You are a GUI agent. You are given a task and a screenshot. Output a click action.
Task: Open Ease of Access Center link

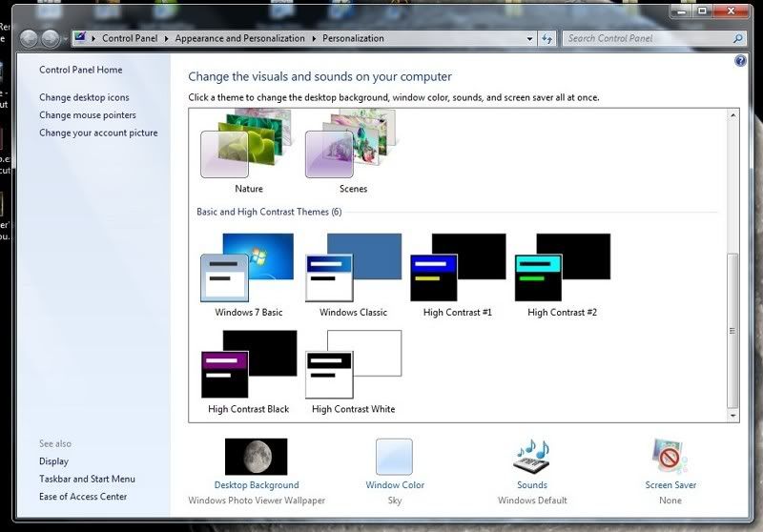tap(83, 497)
